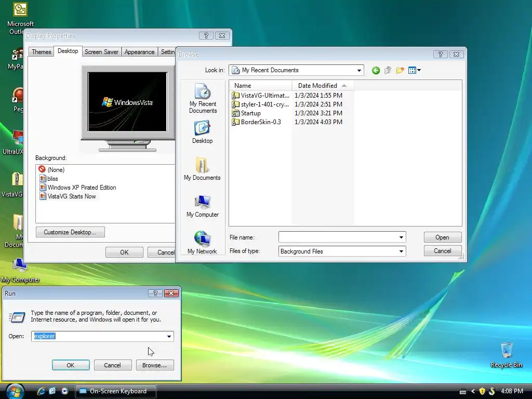The image size is (532, 399).
Task: Switch to the Desktop tab
Action: (x=68, y=51)
